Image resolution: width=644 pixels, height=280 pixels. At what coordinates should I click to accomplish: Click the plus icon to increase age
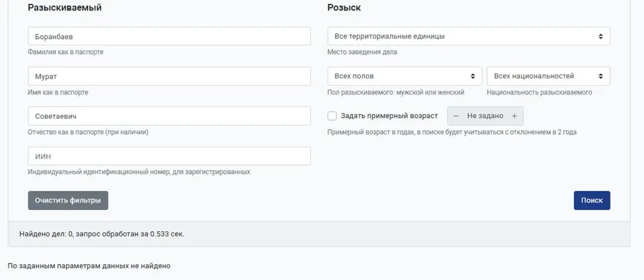point(514,116)
